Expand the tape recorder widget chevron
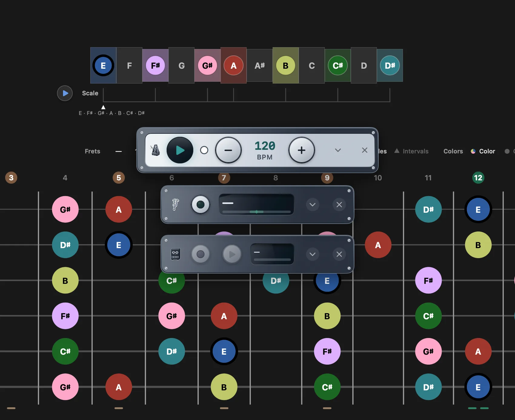 (x=313, y=254)
